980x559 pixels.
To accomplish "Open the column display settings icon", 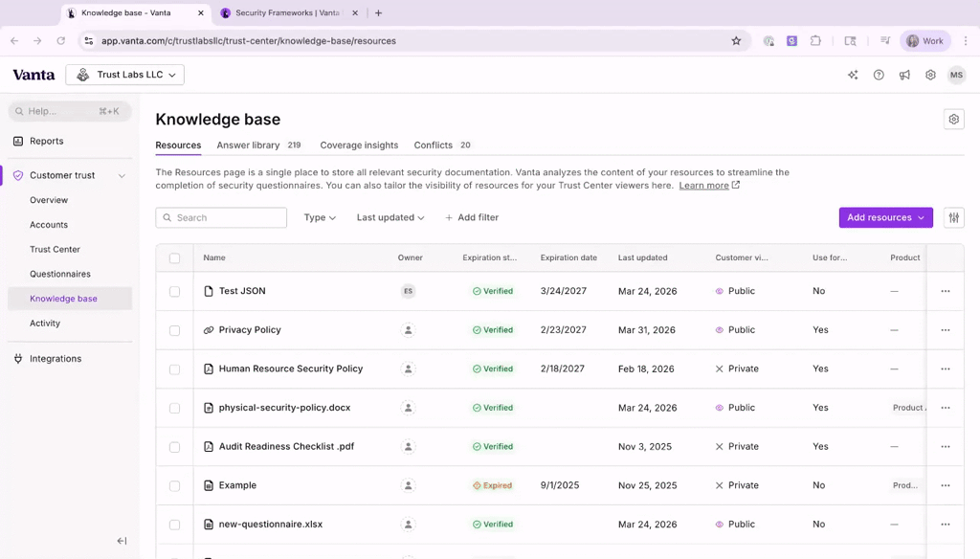I will coord(953,217).
